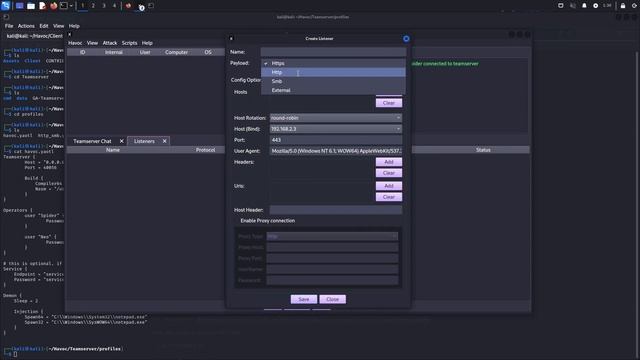
Task: Launch Firefox from the top panel
Action: click(x=53, y=6)
